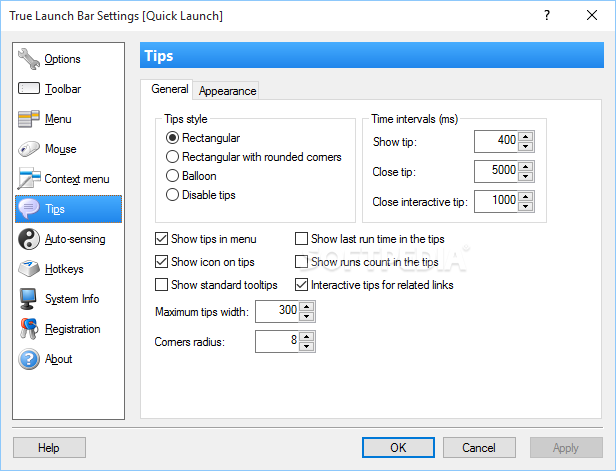The width and height of the screenshot is (616, 471).
Task: Go to the Toolbar sidebar label
Action: point(63,89)
